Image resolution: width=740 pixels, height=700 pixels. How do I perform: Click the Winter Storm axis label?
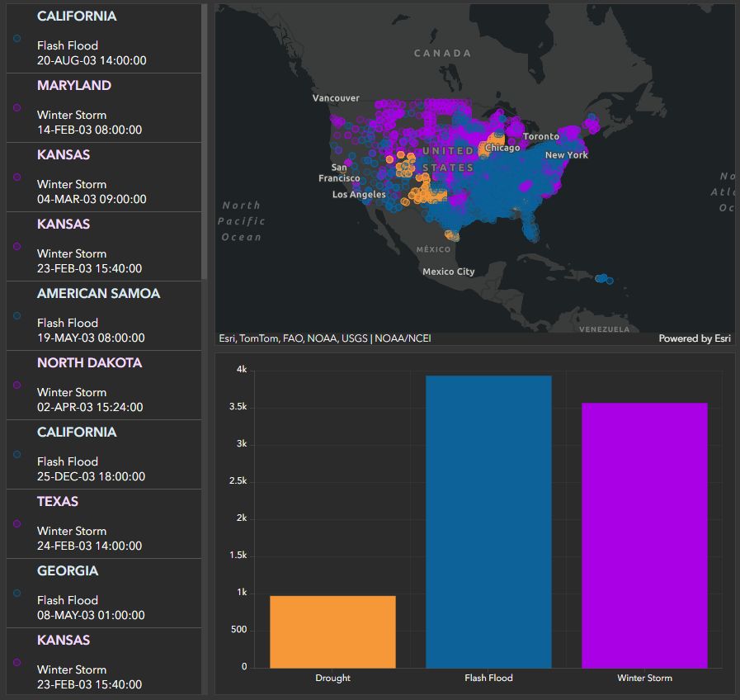[x=644, y=678]
